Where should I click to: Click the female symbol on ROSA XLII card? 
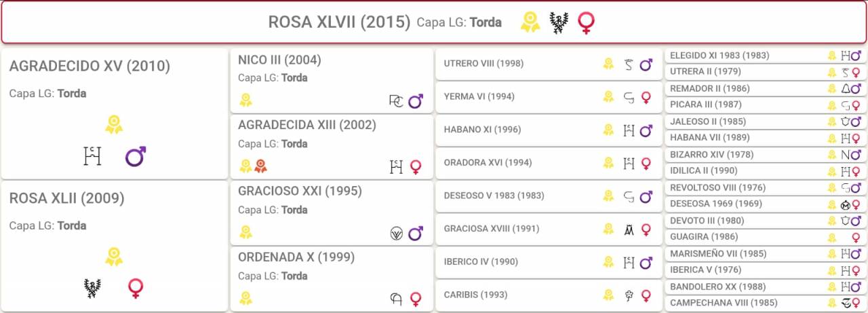(x=136, y=289)
